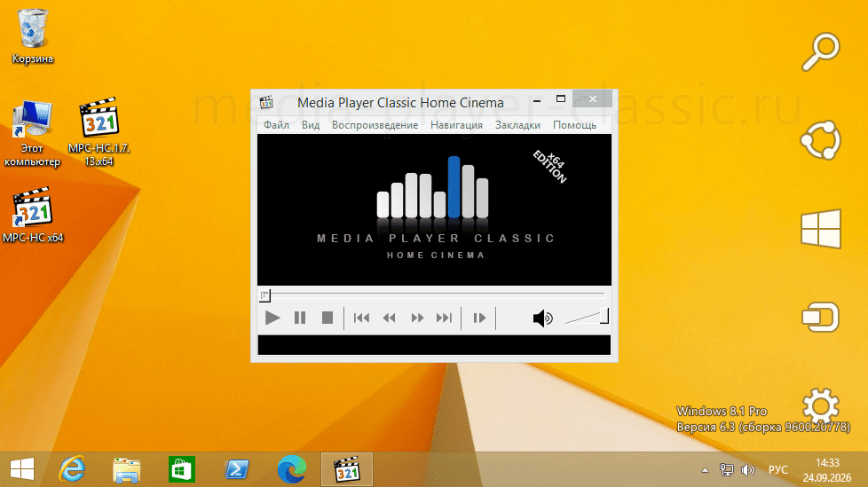The height and width of the screenshot is (487, 868).
Task: Pause playback in MPC-HC
Action: tap(300, 318)
